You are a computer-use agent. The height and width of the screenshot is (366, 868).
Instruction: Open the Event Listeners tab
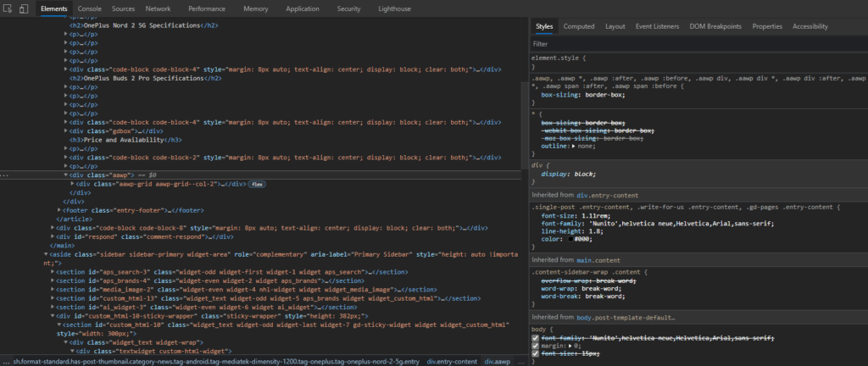[x=656, y=26]
